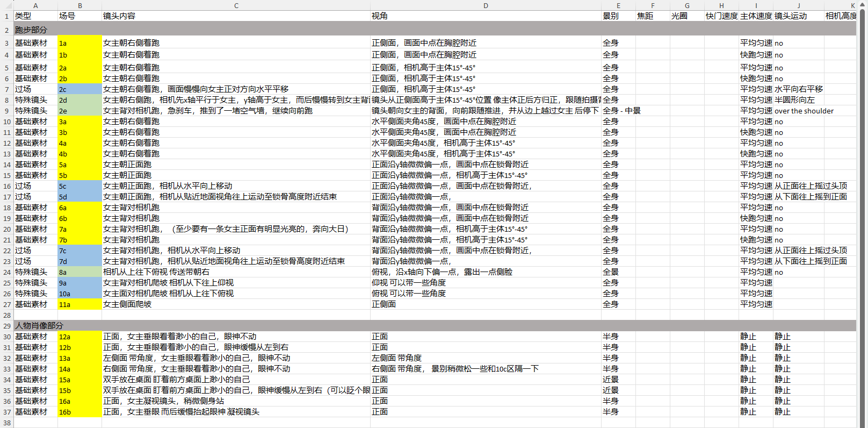Select column C header
The width and height of the screenshot is (868, 428).
[236, 5]
